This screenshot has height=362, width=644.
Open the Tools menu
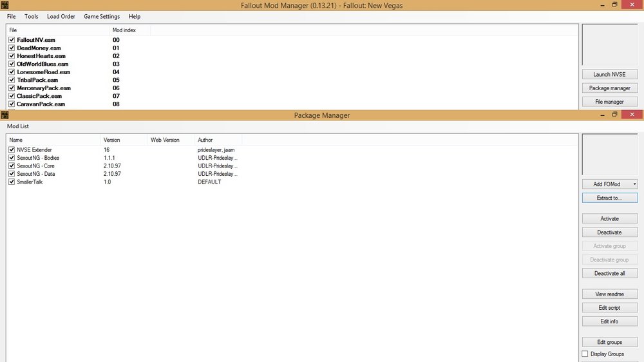(31, 17)
